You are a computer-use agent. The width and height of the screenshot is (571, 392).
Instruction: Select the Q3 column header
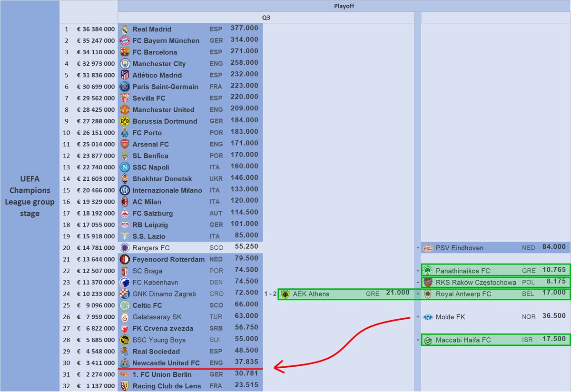click(x=266, y=18)
